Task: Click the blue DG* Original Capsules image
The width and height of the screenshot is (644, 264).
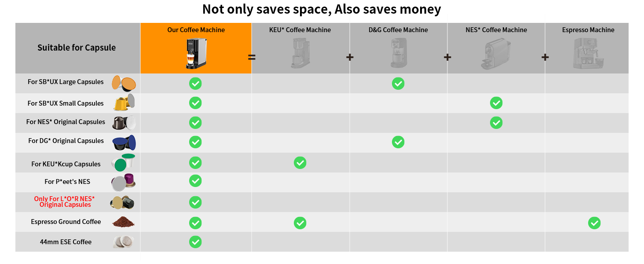Action: [x=124, y=143]
